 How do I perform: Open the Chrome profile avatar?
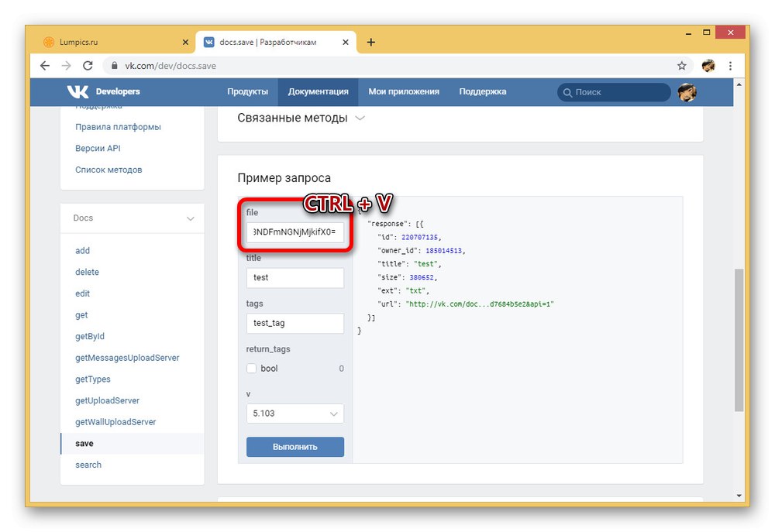coord(708,66)
